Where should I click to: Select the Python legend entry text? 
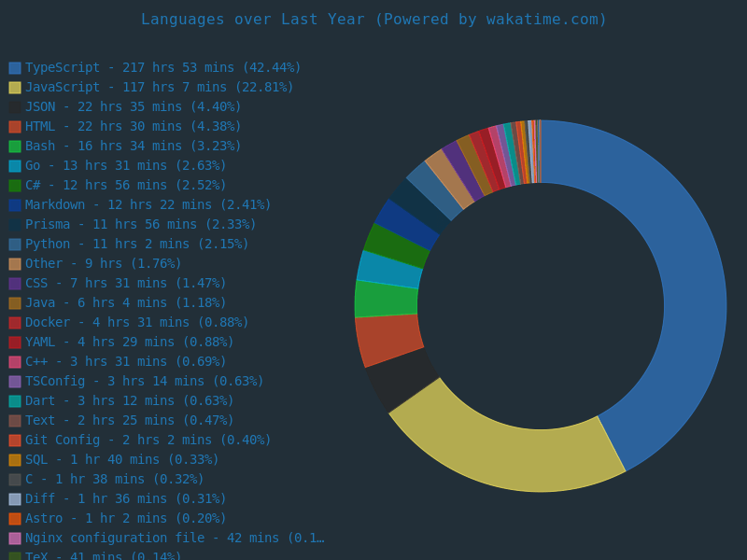(136, 244)
